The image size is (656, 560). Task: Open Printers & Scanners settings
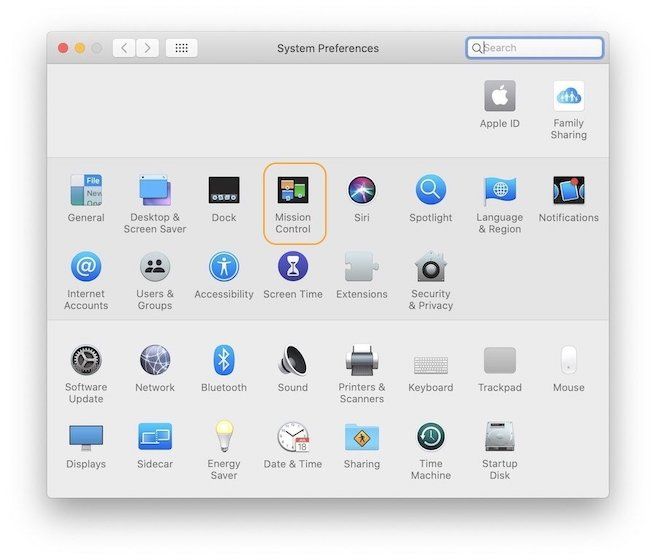point(362,361)
